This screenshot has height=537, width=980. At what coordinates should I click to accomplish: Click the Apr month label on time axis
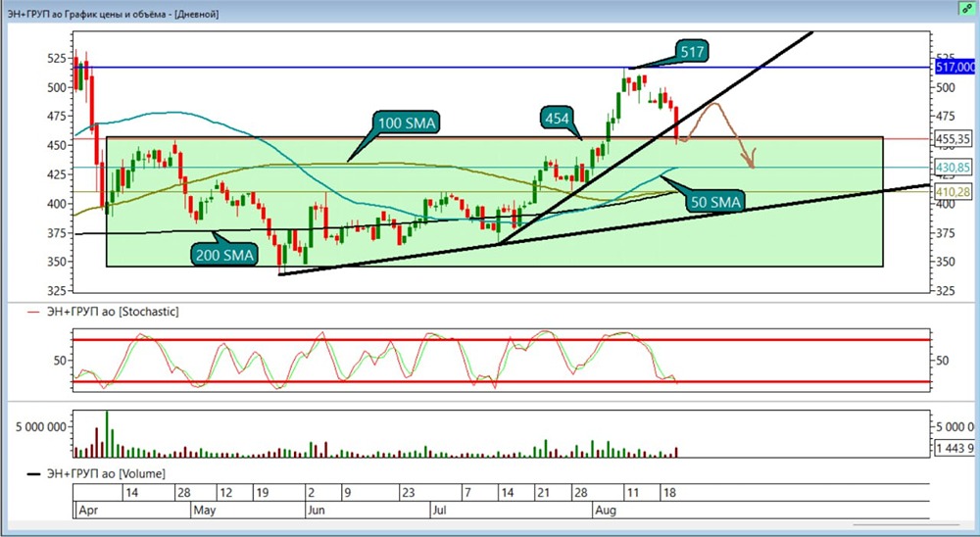coord(88,511)
